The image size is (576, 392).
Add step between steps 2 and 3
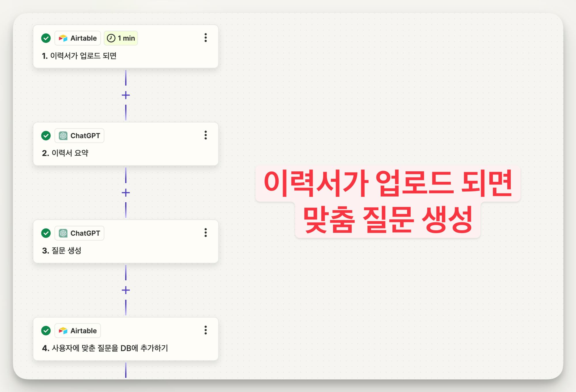click(x=126, y=193)
